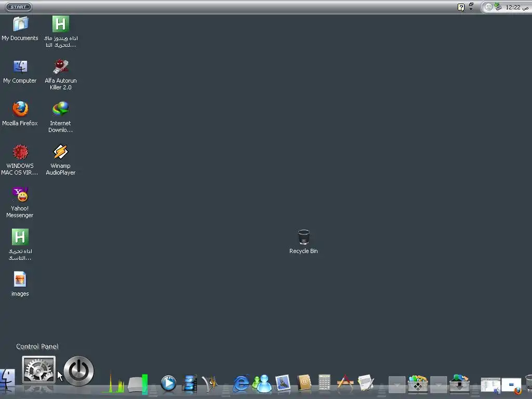Click the 'My Documents' label text
The height and width of the screenshot is (399, 532).
(x=20, y=38)
